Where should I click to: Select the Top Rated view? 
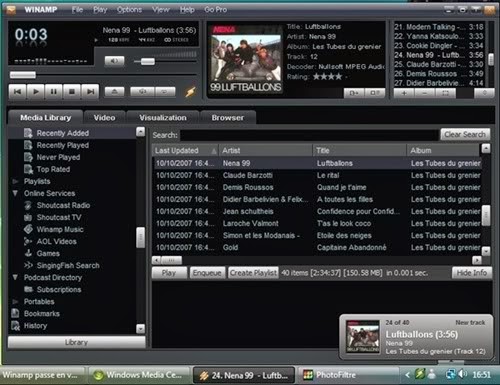53,169
